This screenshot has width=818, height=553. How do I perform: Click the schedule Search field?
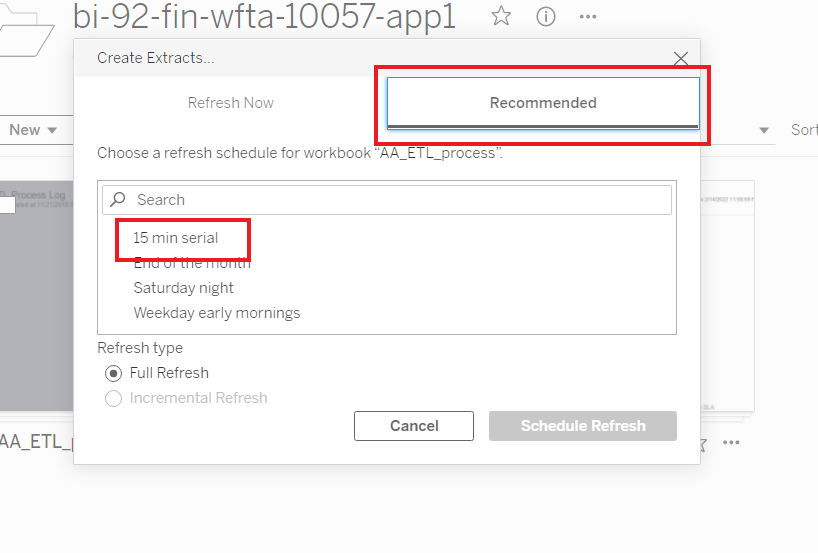coord(387,200)
